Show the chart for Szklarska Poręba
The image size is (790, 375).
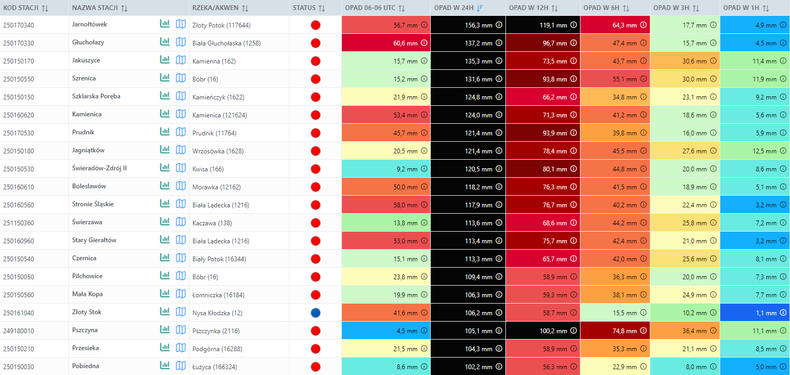pyautogui.click(x=164, y=96)
